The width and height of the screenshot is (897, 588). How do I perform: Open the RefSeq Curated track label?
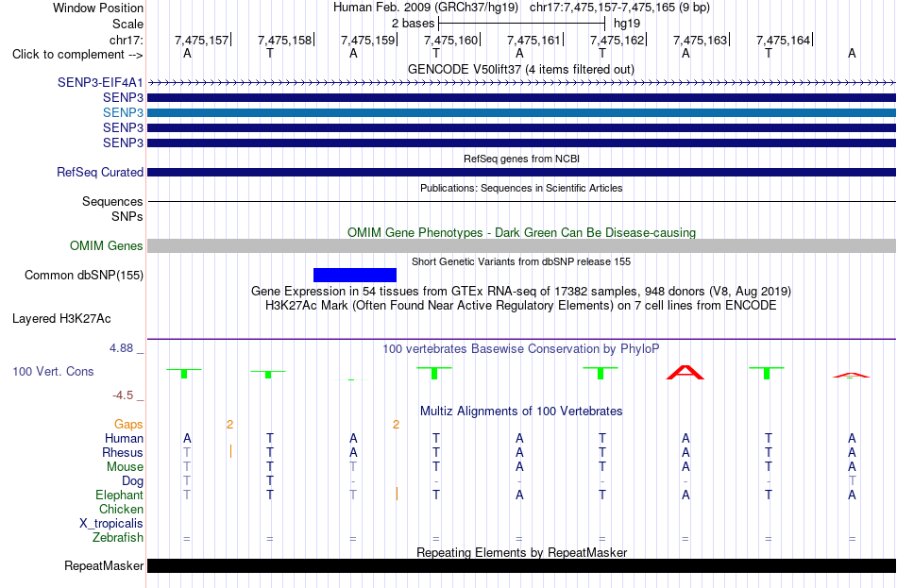click(x=100, y=172)
